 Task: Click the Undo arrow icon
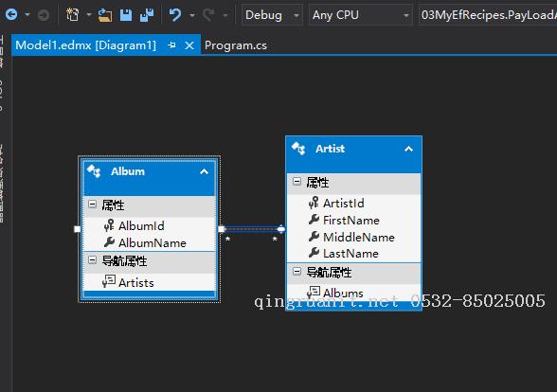(174, 15)
